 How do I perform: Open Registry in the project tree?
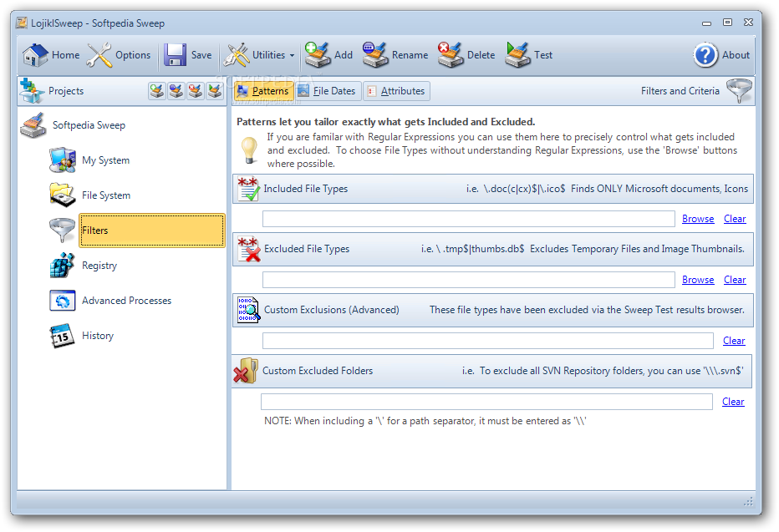99,266
